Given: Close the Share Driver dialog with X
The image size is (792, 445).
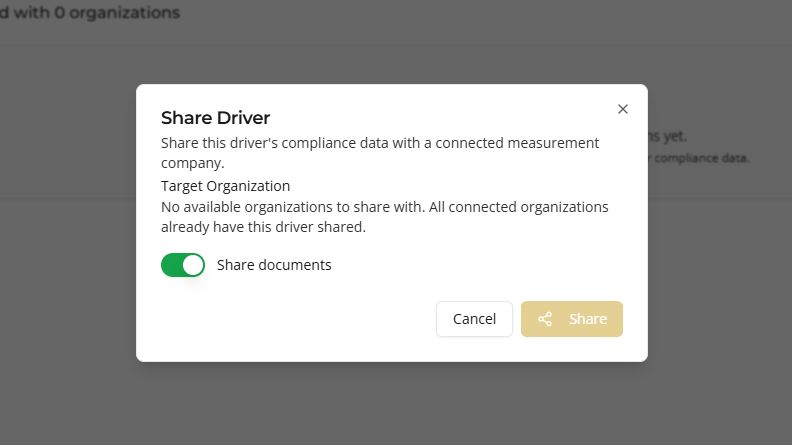Looking at the screenshot, I should pyautogui.click(x=623, y=109).
